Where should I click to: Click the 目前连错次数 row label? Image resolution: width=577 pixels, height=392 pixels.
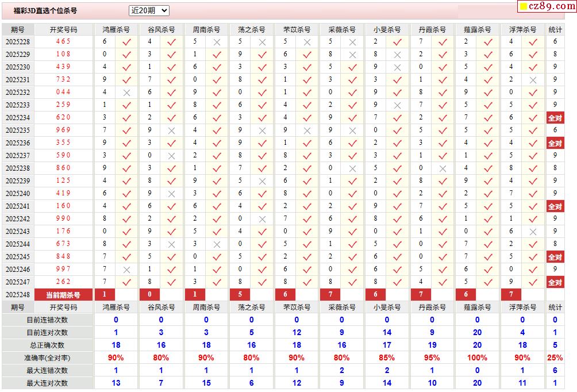point(47,320)
